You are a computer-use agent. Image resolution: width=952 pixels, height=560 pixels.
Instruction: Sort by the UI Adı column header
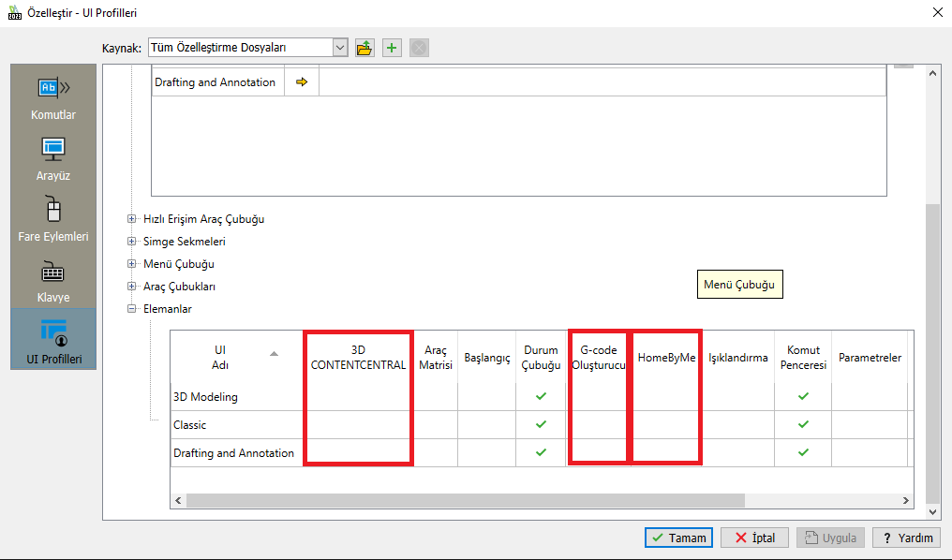coord(221,357)
